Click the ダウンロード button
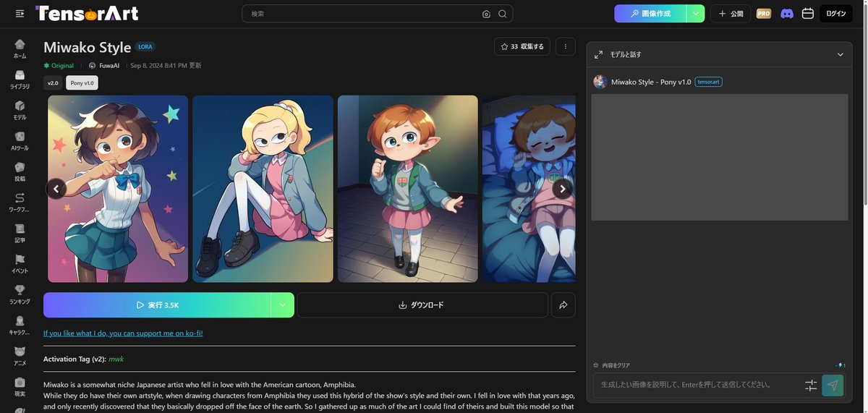The image size is (868, 413). pos(422,305)
